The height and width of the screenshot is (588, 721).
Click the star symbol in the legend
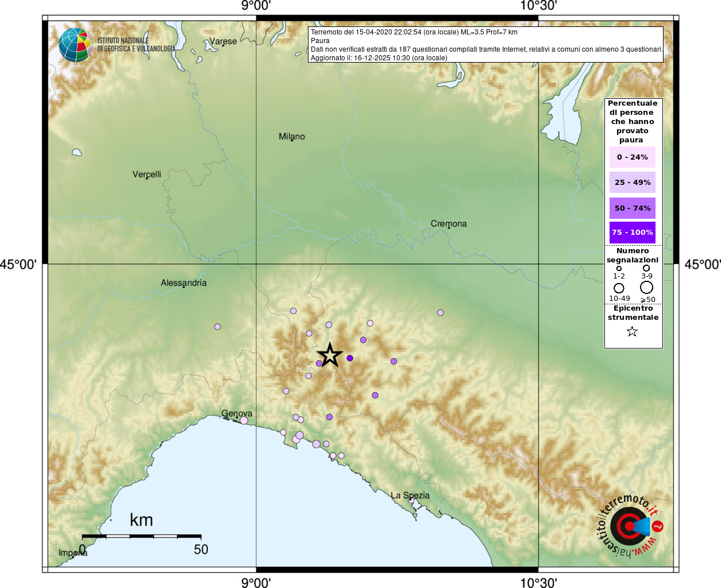click(632, 331)
